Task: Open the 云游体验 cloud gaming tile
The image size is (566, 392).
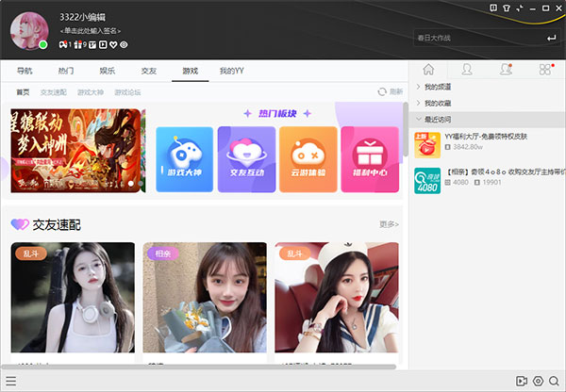Action: click(x=308, y=158)
